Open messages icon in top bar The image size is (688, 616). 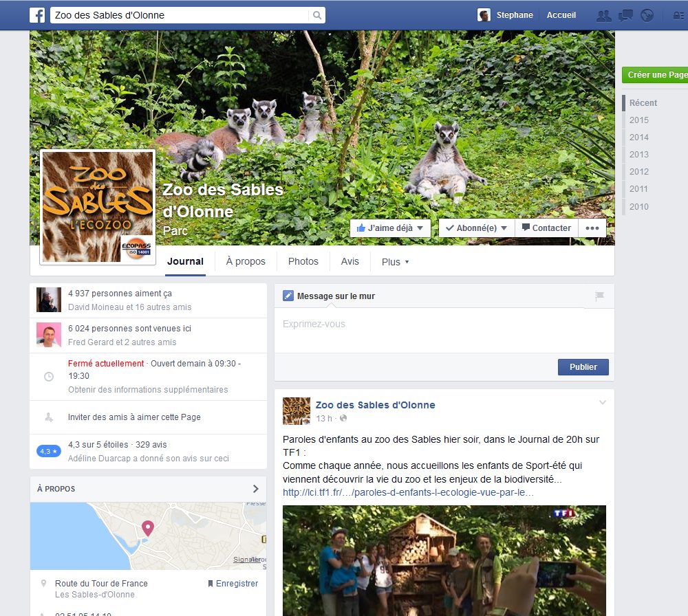(x=625, y=16)
